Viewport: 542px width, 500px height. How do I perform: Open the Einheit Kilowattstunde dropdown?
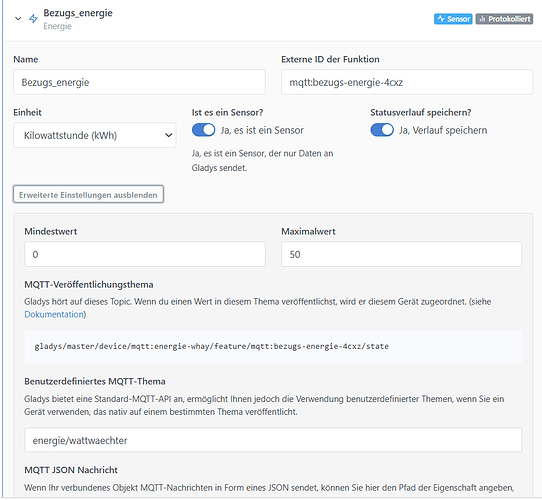tap(95, 135)
